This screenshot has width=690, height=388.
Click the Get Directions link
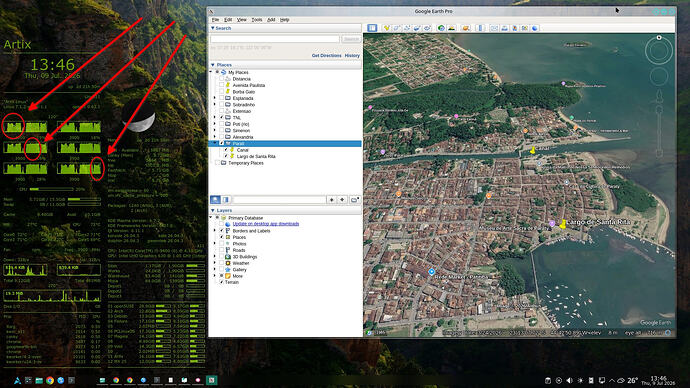point(327,56)
